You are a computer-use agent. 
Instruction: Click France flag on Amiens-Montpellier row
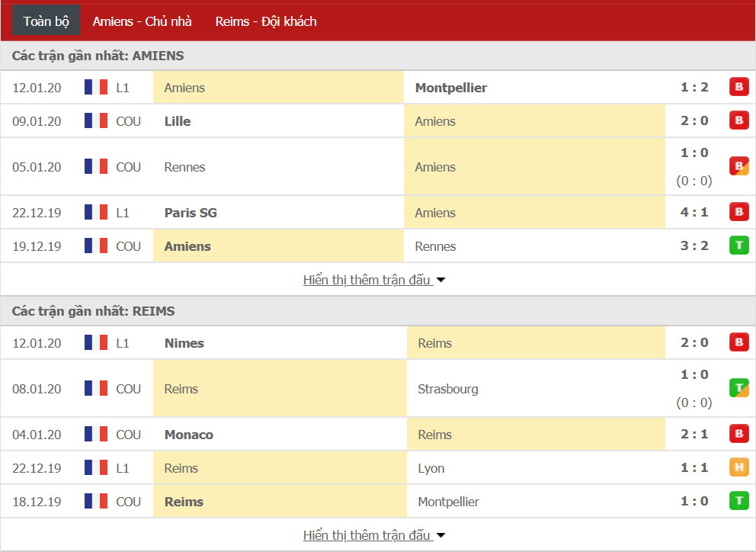(96, 88)
